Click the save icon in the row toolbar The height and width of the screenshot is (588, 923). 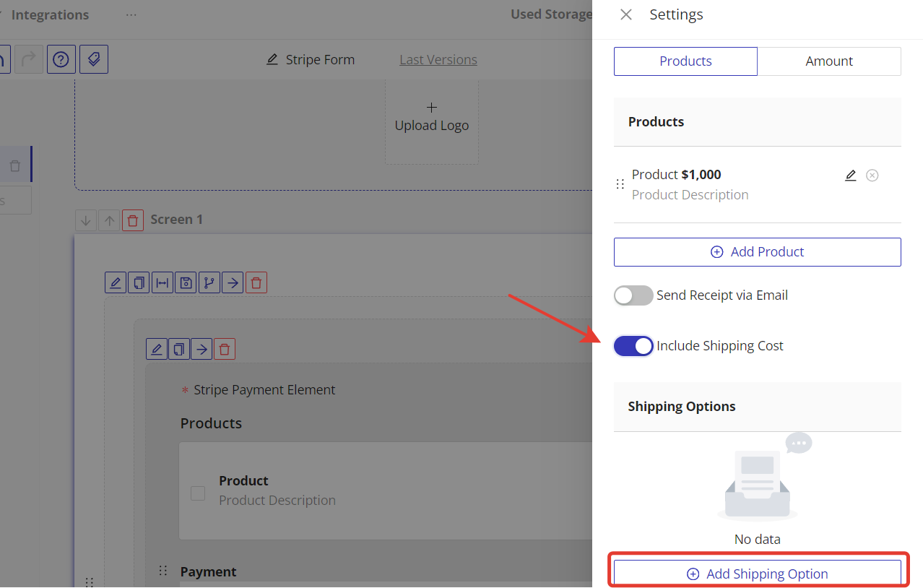(186, 282)
